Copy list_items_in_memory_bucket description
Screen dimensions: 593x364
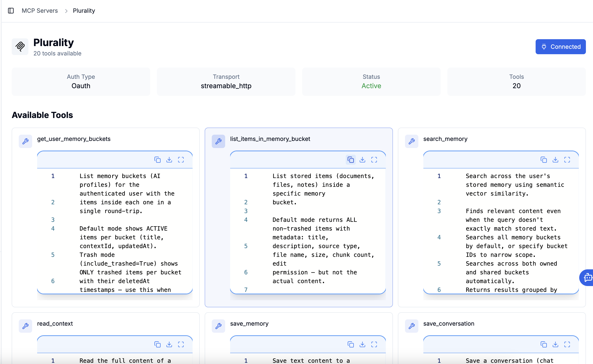point(351,160)
